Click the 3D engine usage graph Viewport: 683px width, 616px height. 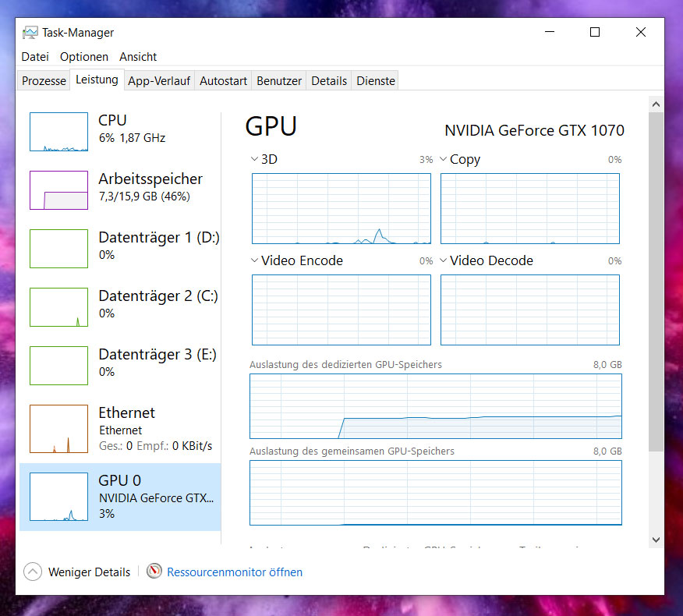click(341, 209)
